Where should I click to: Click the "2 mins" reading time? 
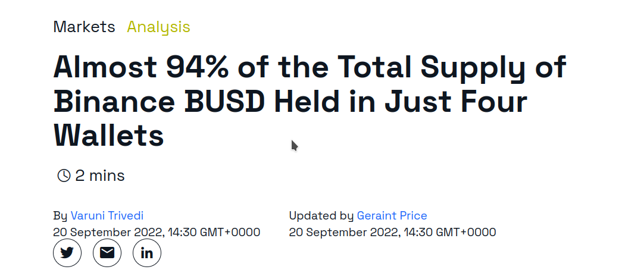coord(100,175)
